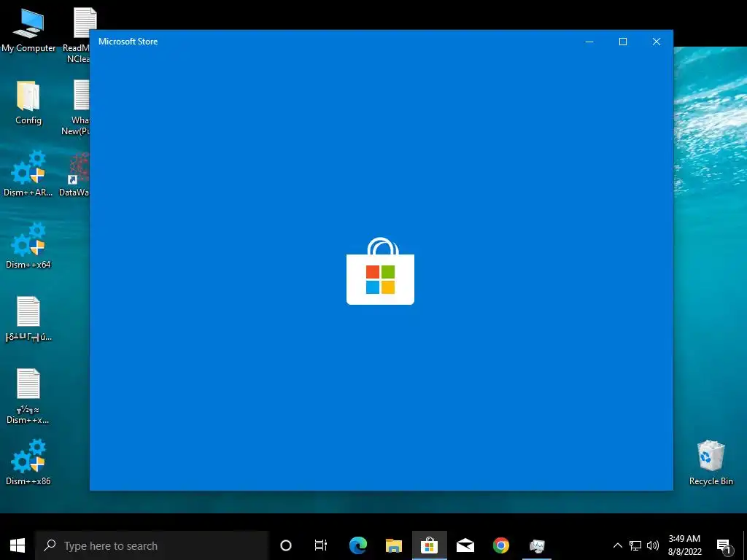This screenshot has width=747, height=560.
Task: Click the Microsoft Store title text
Action: click(128, 42)
